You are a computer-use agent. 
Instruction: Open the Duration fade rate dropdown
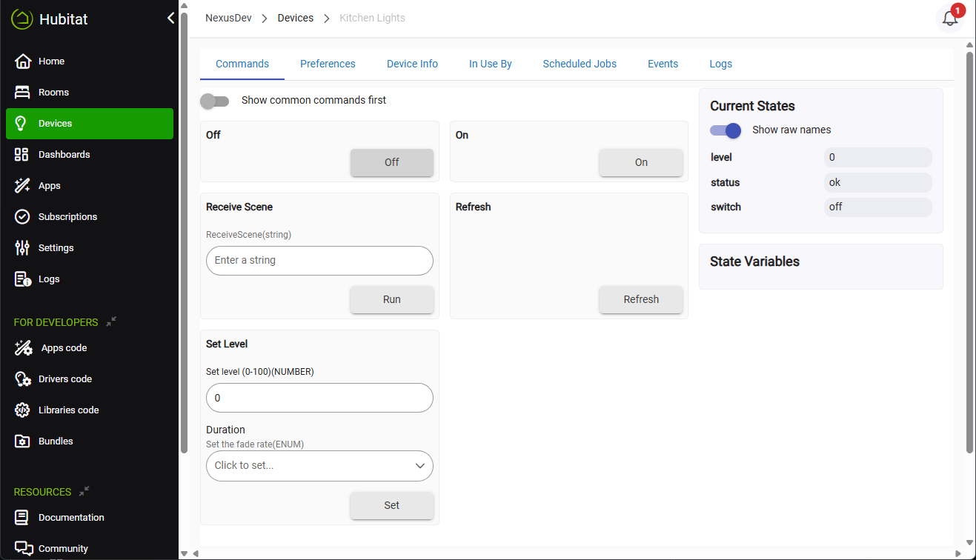(319, 466)
